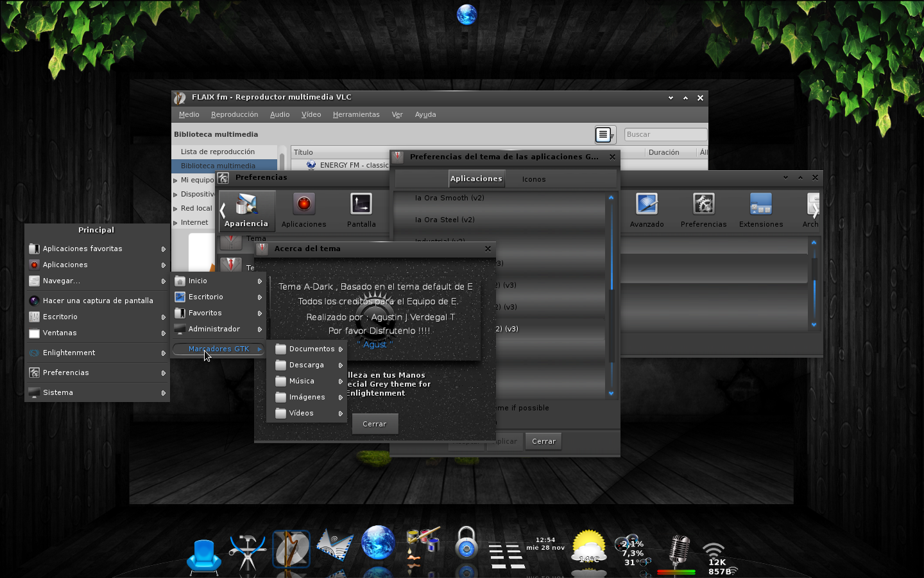Choose Inicio in Navegar submenu
The height and width of the screenshot is (578, 924).
click(218, 281)
